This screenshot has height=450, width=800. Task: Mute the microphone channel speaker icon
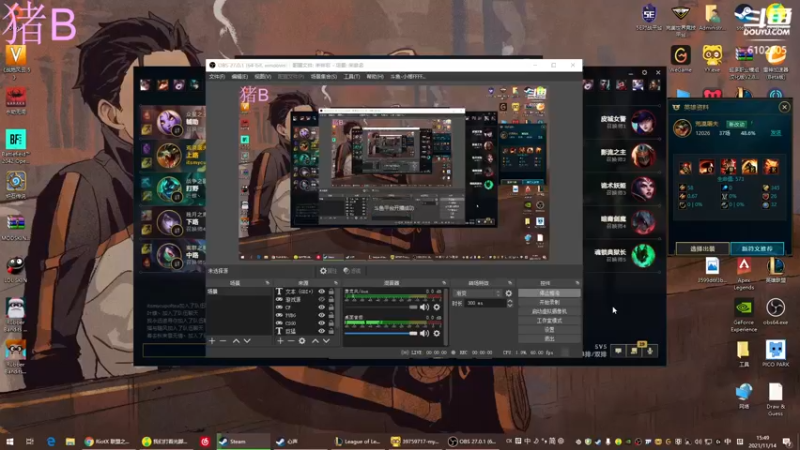coord(424,307)
